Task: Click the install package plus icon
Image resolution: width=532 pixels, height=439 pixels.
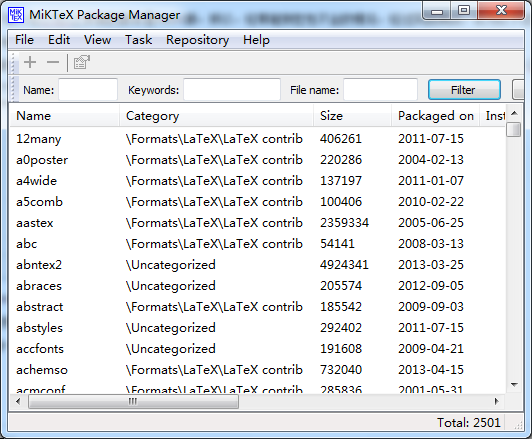Action: tap(30, 62)
